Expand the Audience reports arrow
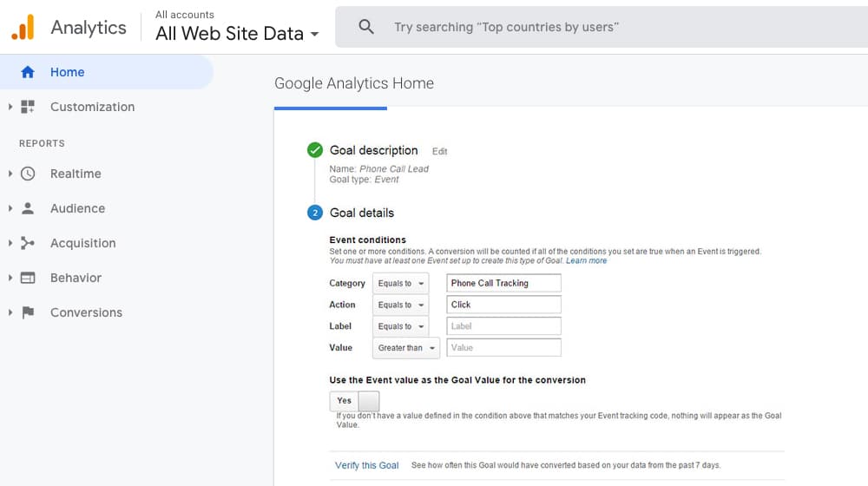The image size is (868, 486). (x=10, y=208)
